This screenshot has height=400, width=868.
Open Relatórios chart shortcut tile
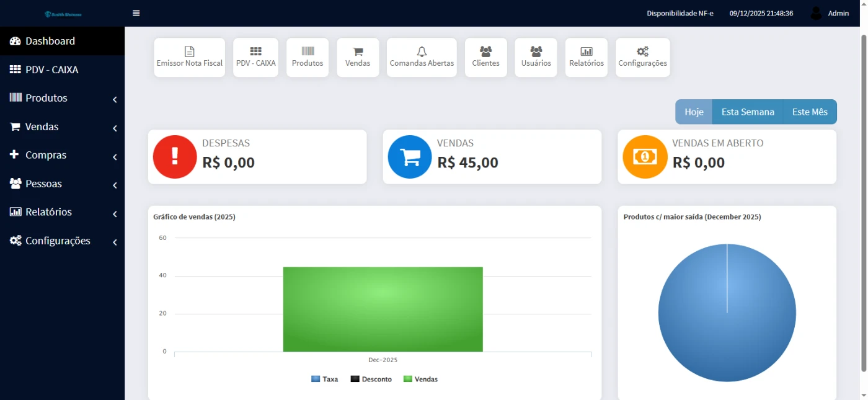(586, 57)
